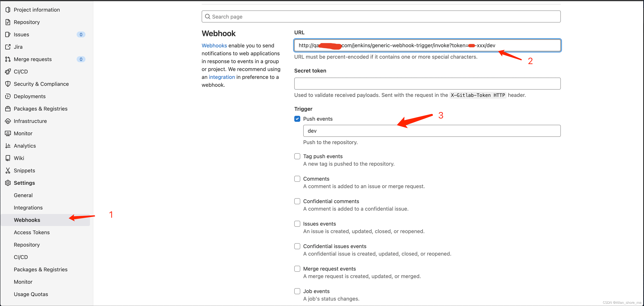Switch to Access Tokens settings
644x306 pixels.
(x=32, y=232)
